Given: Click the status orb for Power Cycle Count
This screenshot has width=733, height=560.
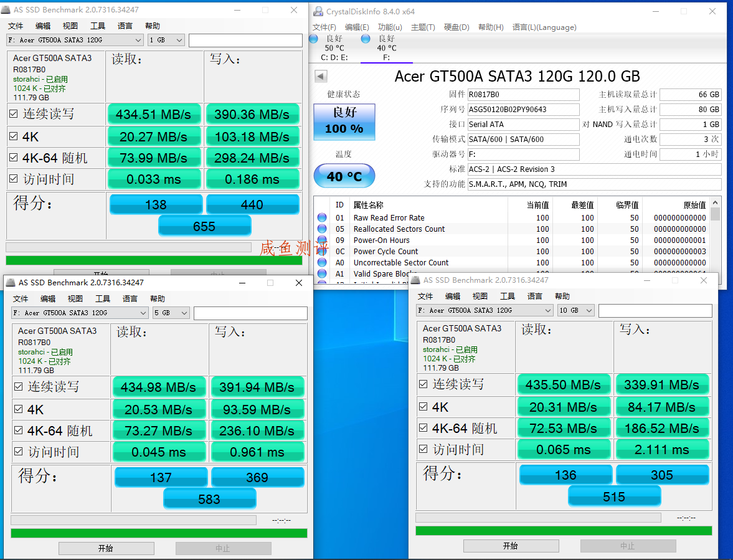Looking at the screenshot, I should (x=322, y=251).
